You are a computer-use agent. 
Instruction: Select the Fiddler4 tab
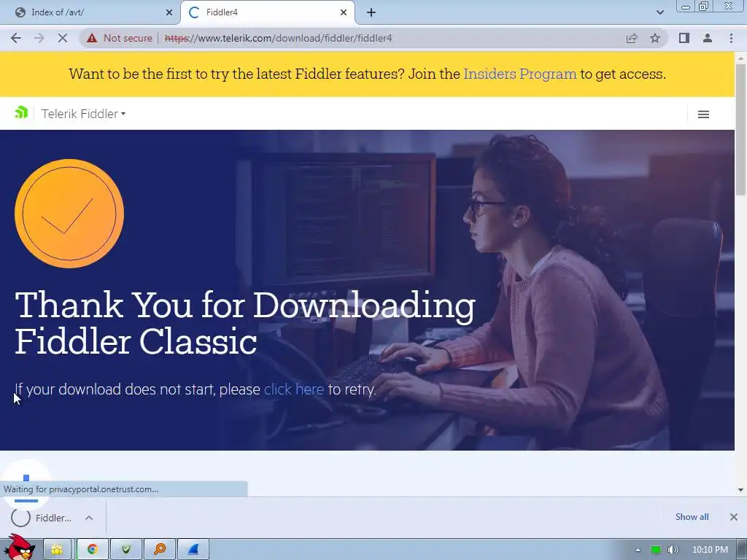click(x=267, y=12)
